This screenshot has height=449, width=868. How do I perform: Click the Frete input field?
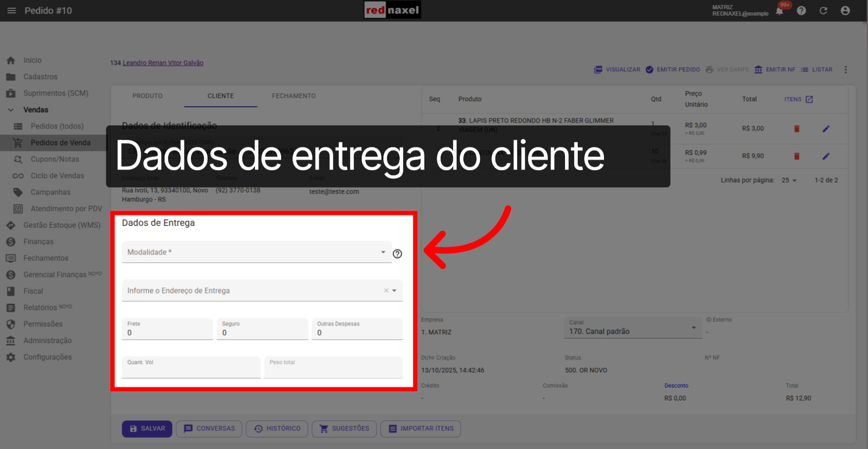coord(167,332)
